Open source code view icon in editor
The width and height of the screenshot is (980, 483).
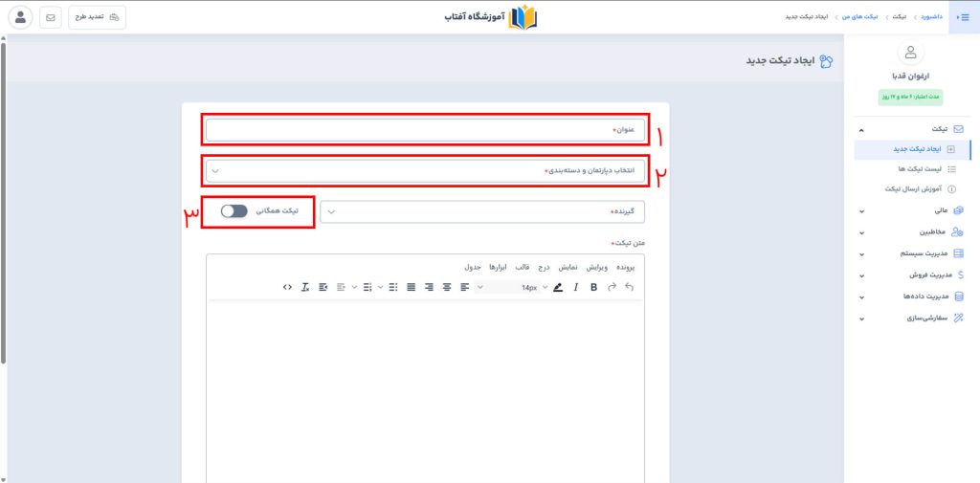(x=288, y=287)
